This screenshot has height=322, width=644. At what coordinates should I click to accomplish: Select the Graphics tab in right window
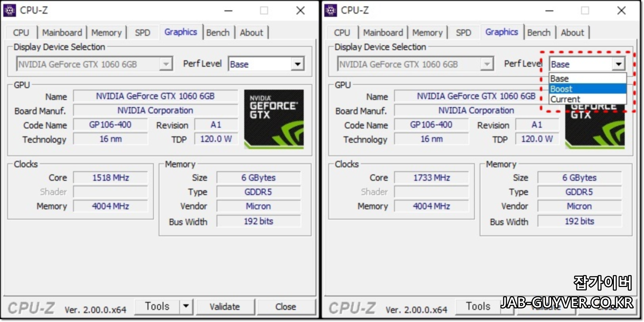click(x=502, y=32)
